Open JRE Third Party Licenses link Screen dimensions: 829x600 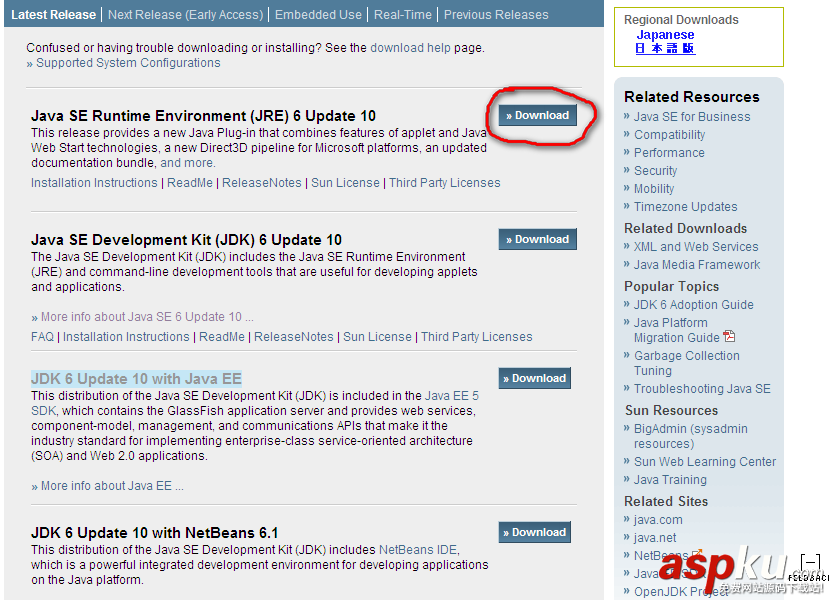pos(445,183)
